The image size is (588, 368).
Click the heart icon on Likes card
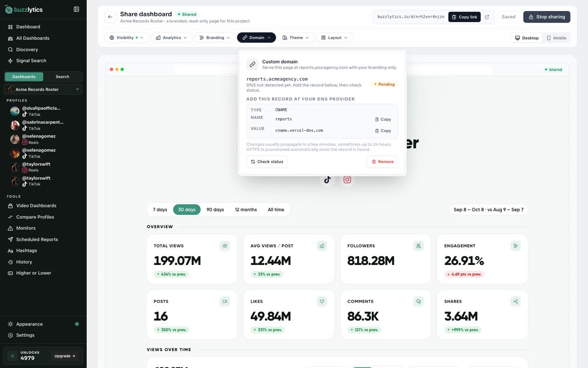coord(322,302)
